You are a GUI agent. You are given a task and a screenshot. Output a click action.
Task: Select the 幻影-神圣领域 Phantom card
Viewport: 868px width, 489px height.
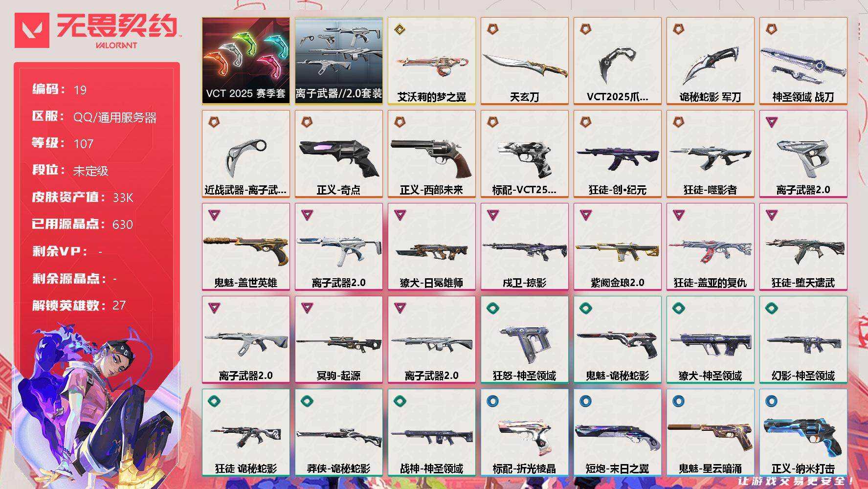(803, 340)
